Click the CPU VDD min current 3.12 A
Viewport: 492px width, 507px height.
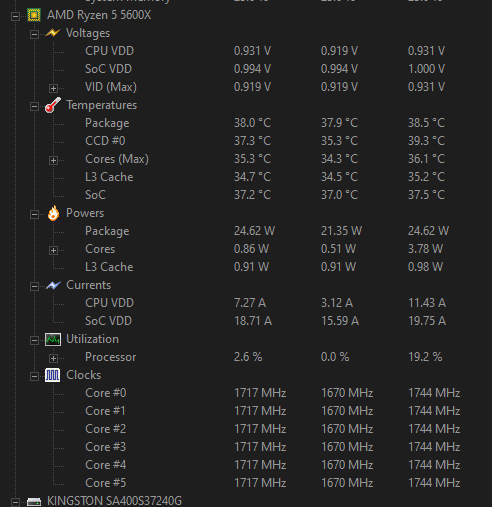[337, 303]
